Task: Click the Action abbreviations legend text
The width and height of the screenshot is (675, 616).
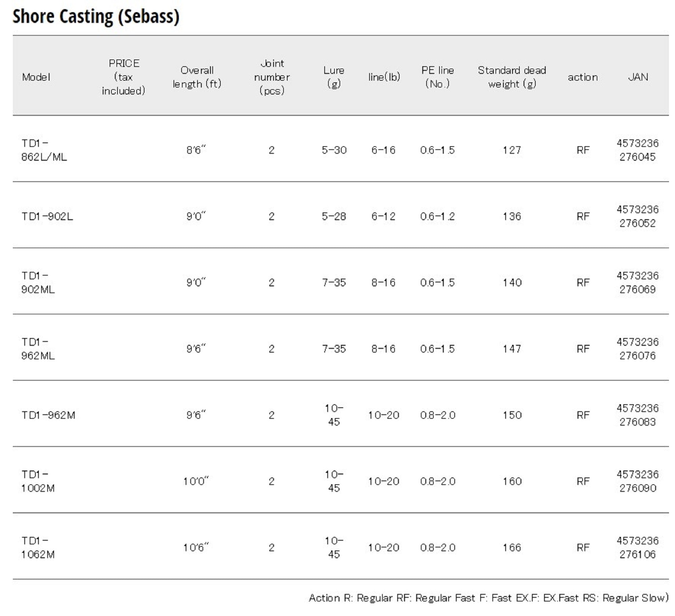Action: tap(488, 598)
